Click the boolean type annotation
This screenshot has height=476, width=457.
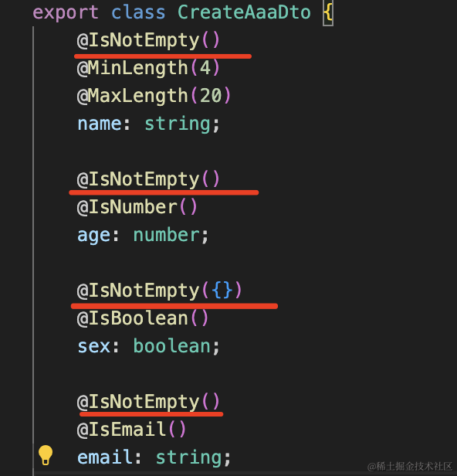point(172,346)
